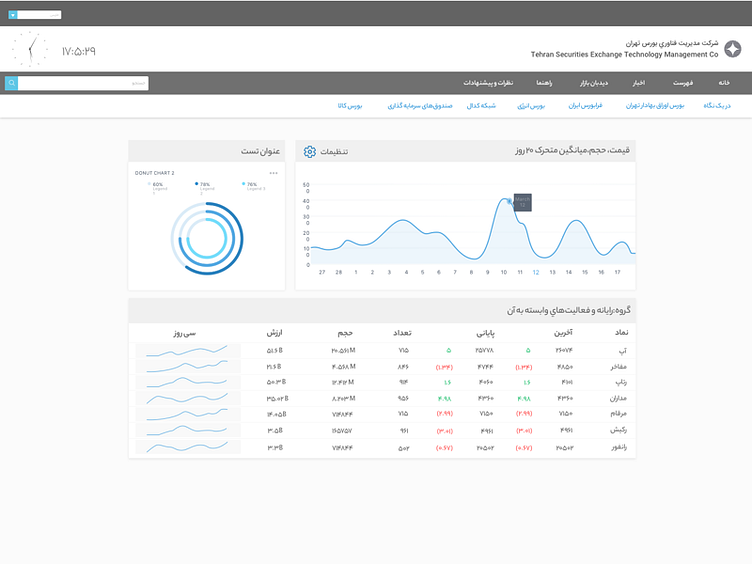Click the analog clock widget

point(31,48)
